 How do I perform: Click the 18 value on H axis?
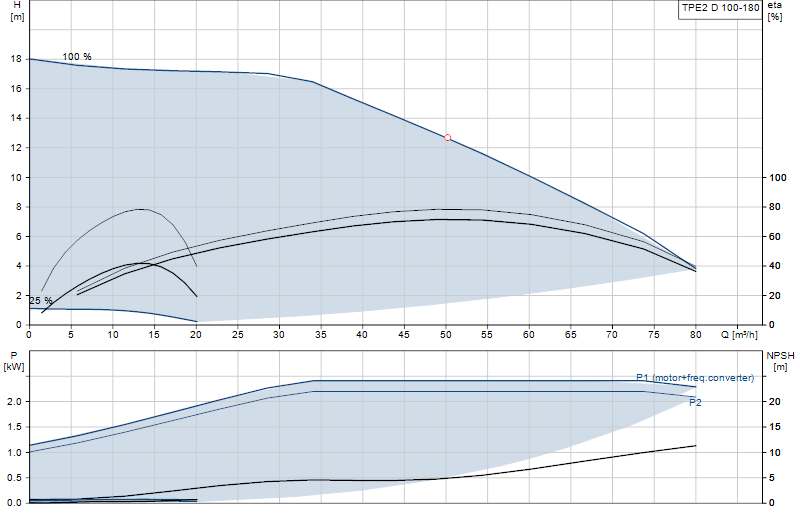[x=16, y=59]
